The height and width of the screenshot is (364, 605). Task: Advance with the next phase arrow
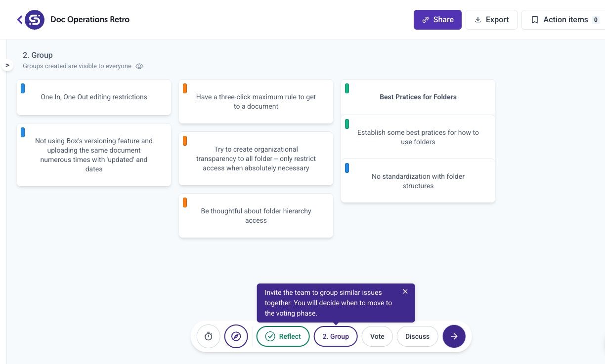pos(454,336)
